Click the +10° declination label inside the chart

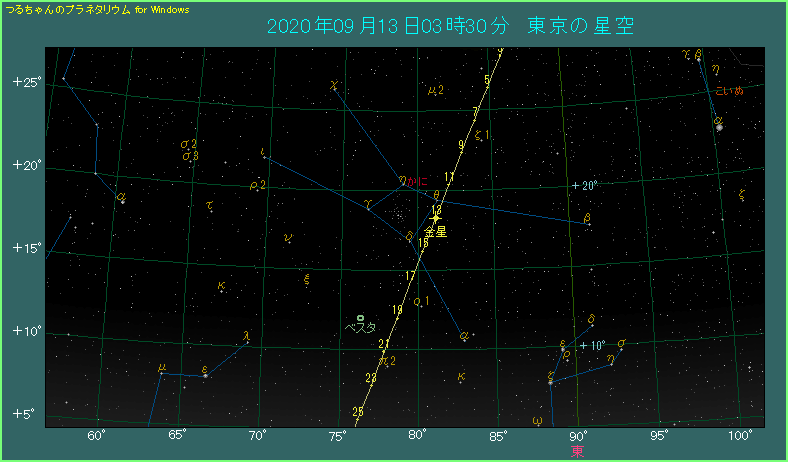coord(593,346)
